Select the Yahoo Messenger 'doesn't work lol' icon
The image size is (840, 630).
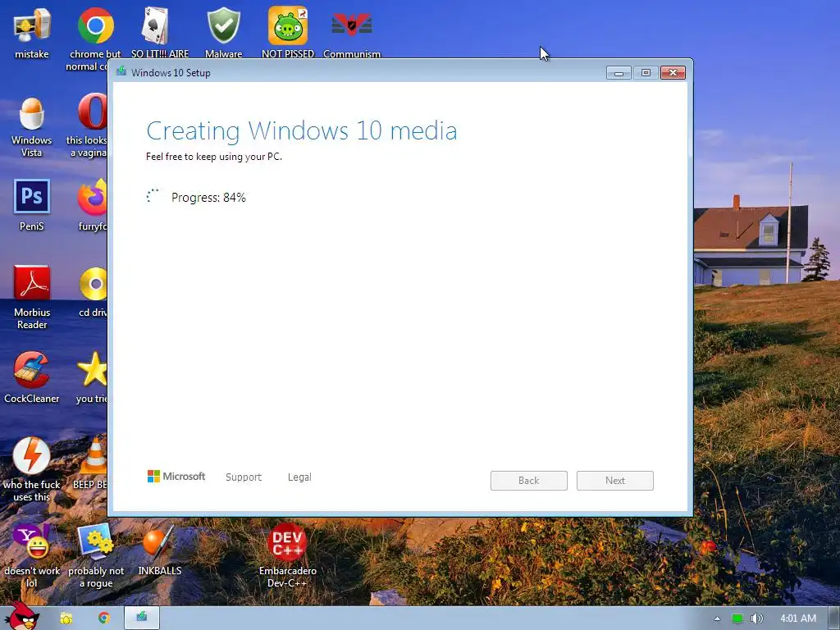(x=32, y=541)
